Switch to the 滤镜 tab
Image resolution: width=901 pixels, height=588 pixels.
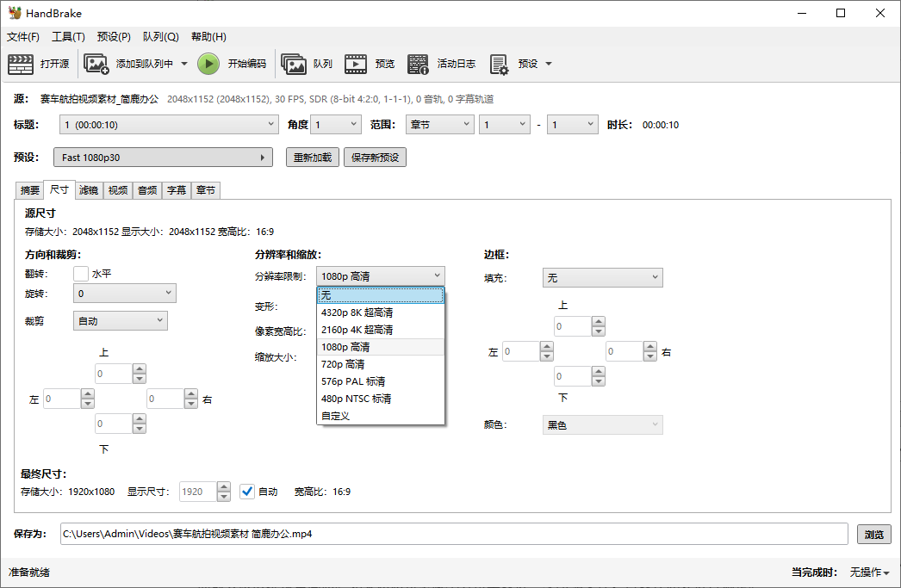tap(89, 190)
